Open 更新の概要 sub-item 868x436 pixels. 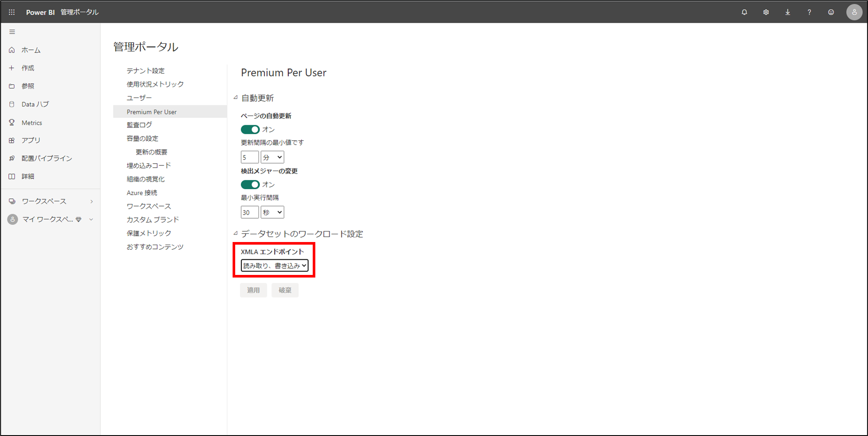pos(152,152)
